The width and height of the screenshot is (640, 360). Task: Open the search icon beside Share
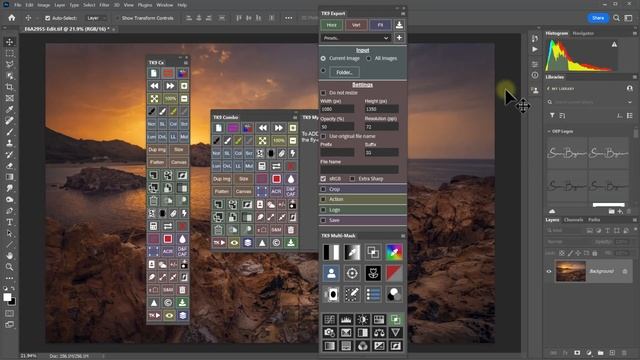tap(616, 18)
